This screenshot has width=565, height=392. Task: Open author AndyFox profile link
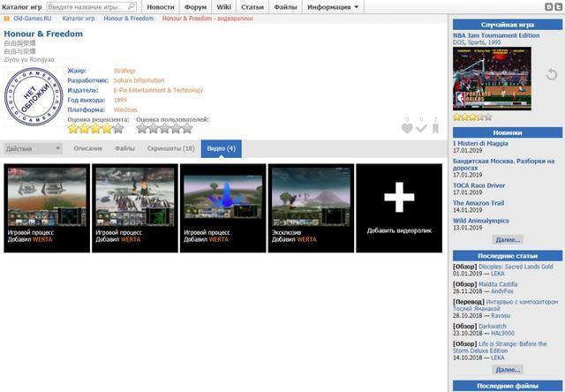(502, 291)
